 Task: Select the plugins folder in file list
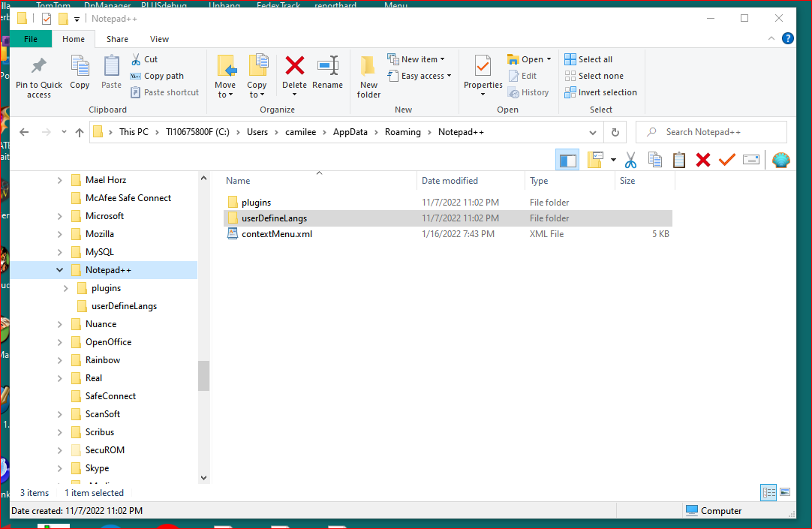point(448,203)
